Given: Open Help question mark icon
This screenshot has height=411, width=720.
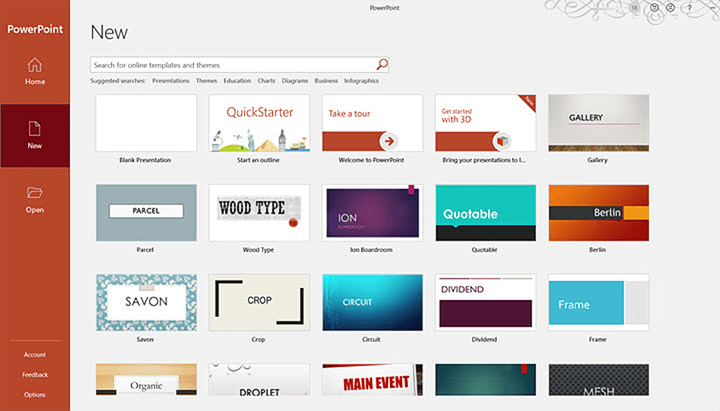Looking at the screenshot, I should tap(689, 8).
